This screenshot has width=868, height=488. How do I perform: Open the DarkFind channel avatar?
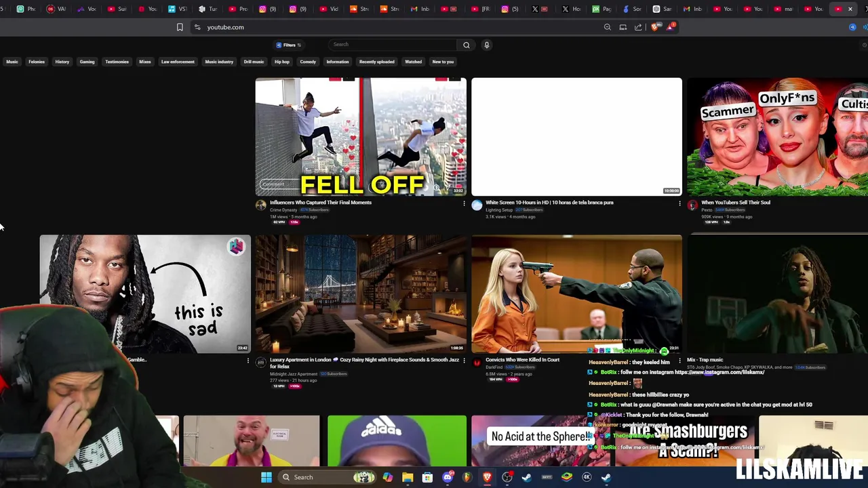477,363
